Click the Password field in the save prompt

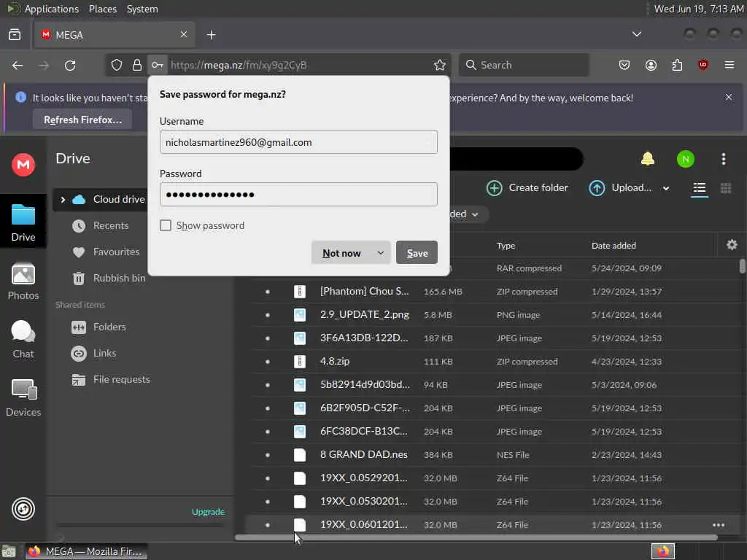[x=298, y=194]
